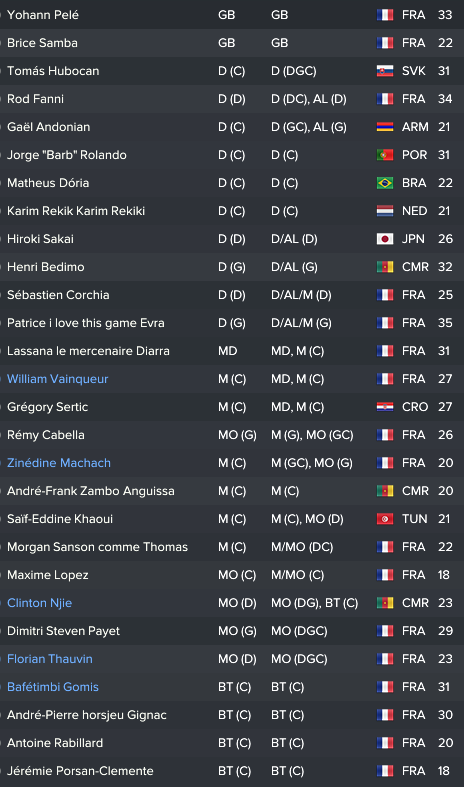Click the Portugal flag on Jorge Rolando's row

click(385, 155)
